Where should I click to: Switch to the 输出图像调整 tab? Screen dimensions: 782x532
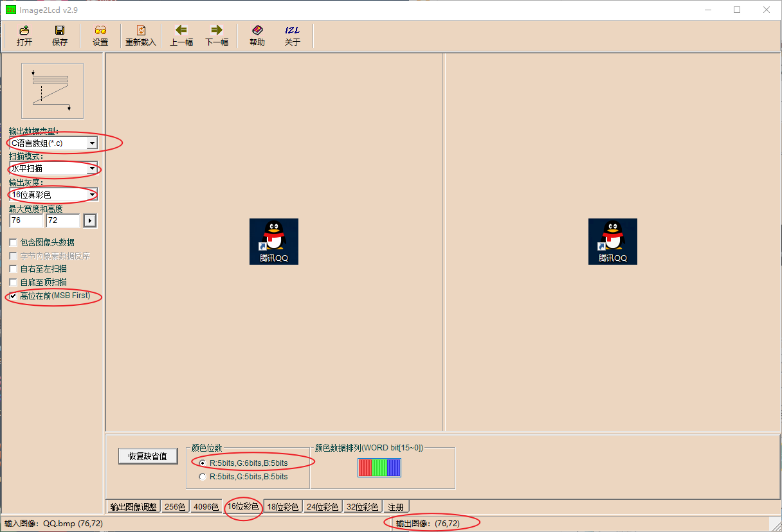click(x=133, y=507)
